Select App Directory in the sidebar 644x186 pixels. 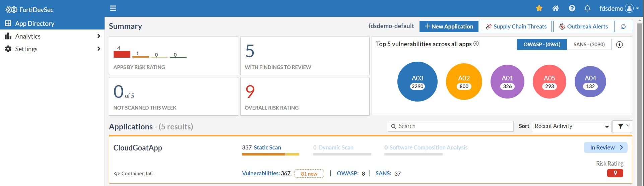point(52,23)
